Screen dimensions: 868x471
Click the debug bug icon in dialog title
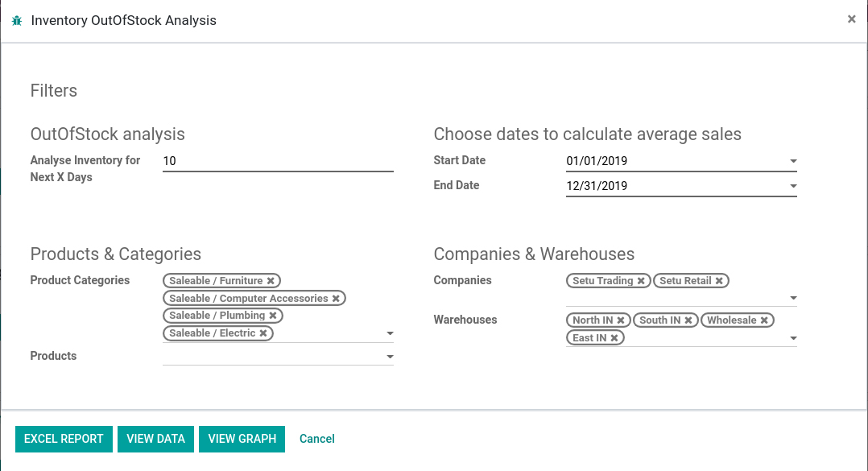pos(17,21)
